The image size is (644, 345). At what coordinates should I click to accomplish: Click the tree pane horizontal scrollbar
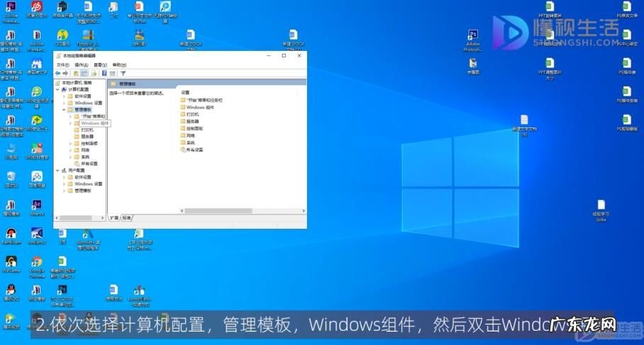coord(79,218)
